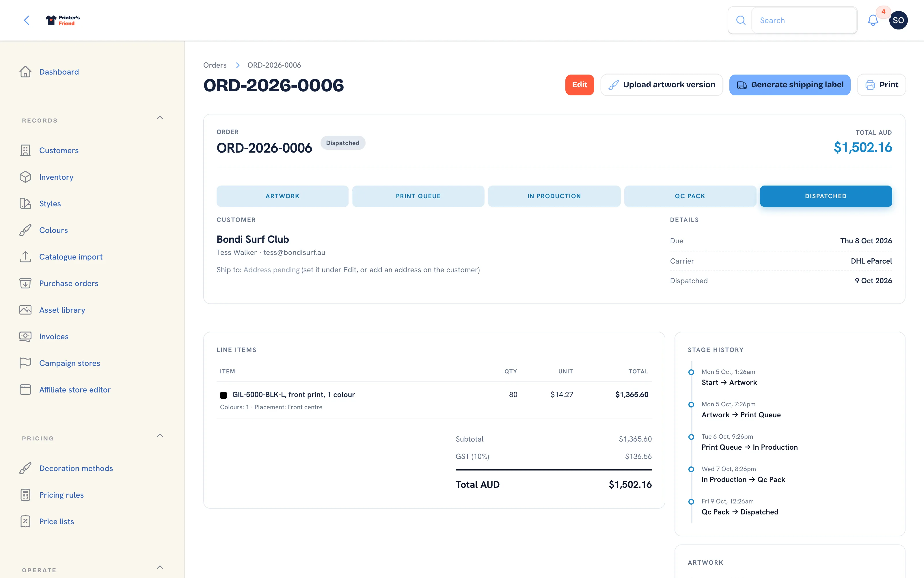Image resolution: width=924 pixels, height=578 pixels.
Task: Select the In Production stage tab
Action: click(x=554, y=196)
